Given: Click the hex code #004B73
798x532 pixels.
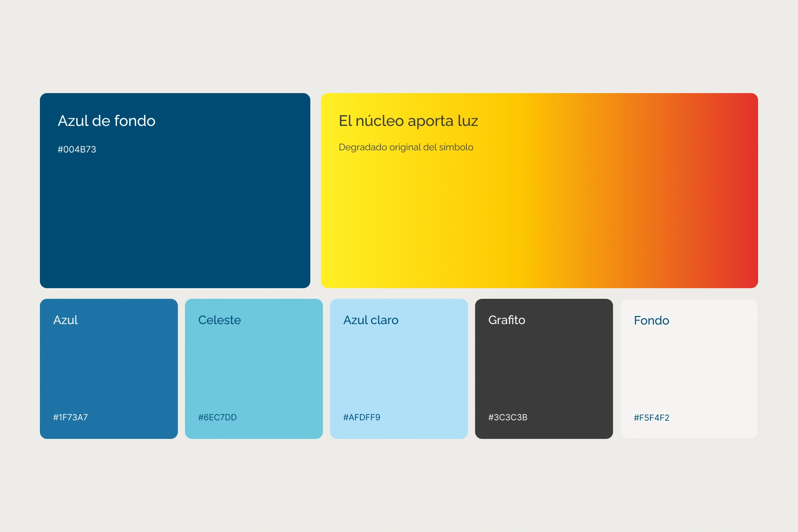Looking at the screenshot, I should pyautogui.click(x=77, y=149).
